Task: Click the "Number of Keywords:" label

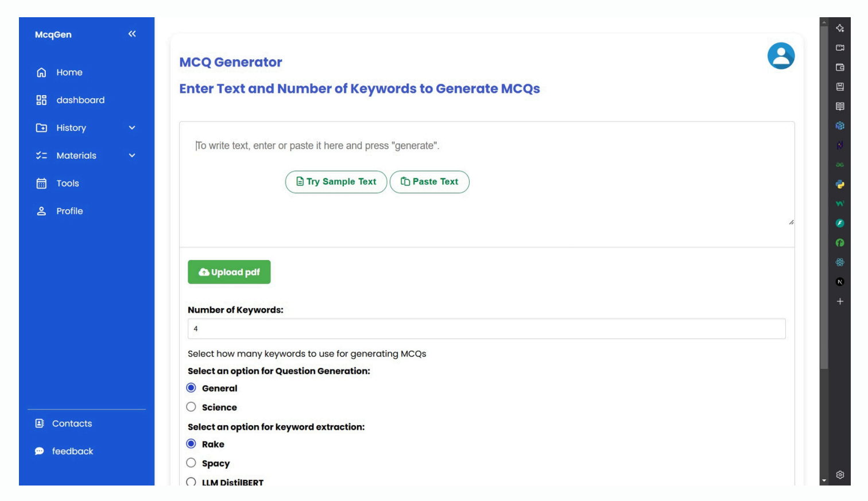Action: [235, 310]
